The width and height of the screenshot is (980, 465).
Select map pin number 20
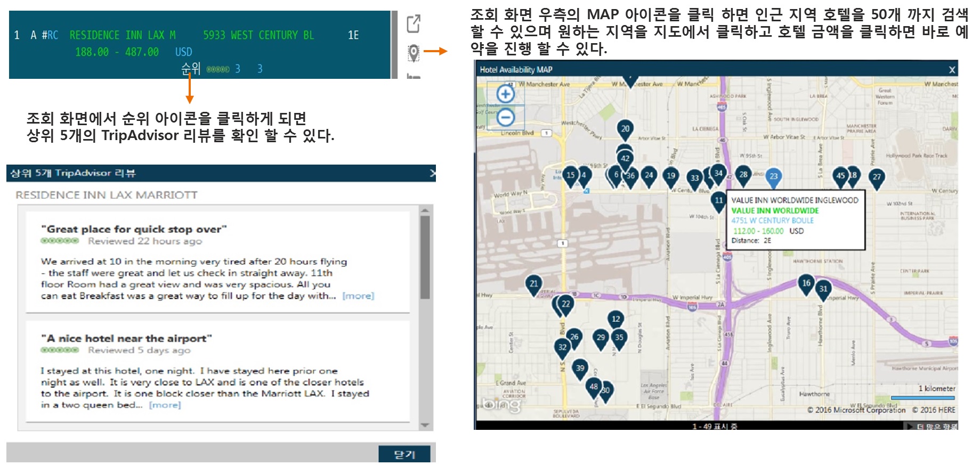pos(625,130)
